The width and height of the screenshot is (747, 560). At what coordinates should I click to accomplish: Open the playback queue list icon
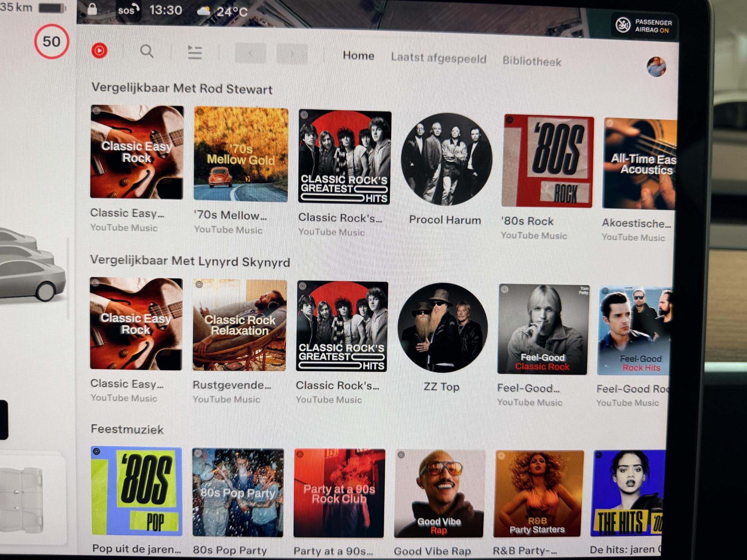point(195,52)
